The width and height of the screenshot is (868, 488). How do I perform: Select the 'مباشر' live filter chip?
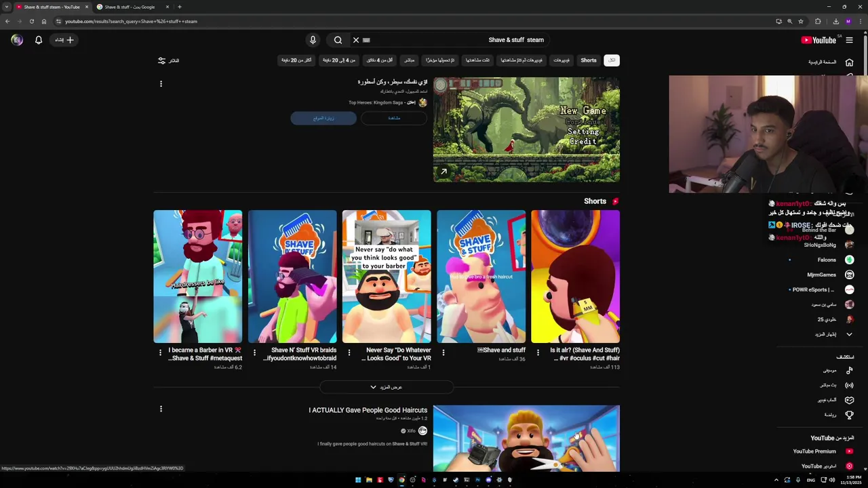coord(409,60)
